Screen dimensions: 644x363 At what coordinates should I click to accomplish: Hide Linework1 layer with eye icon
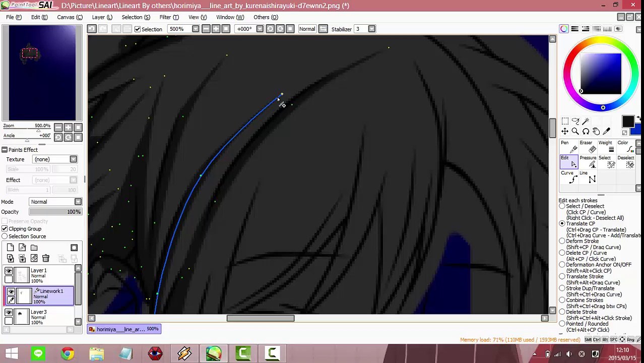click(x=11, y=291)
